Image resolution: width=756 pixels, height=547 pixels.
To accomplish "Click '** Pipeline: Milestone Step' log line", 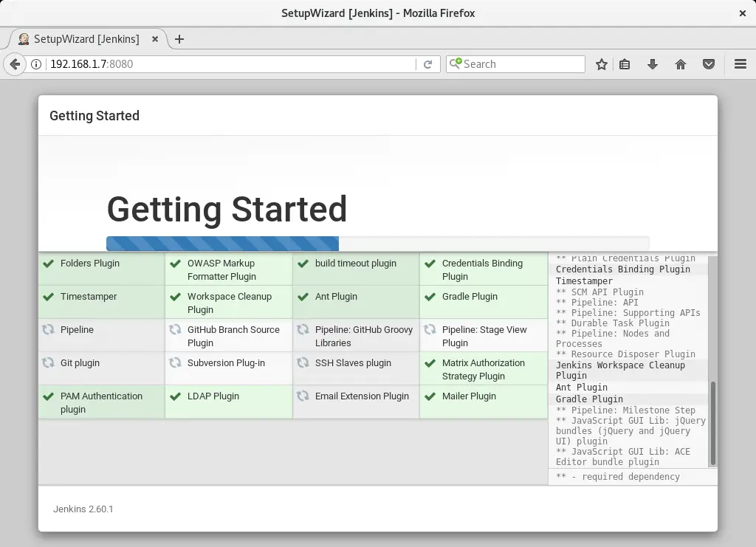I will (x=625, y=410).
